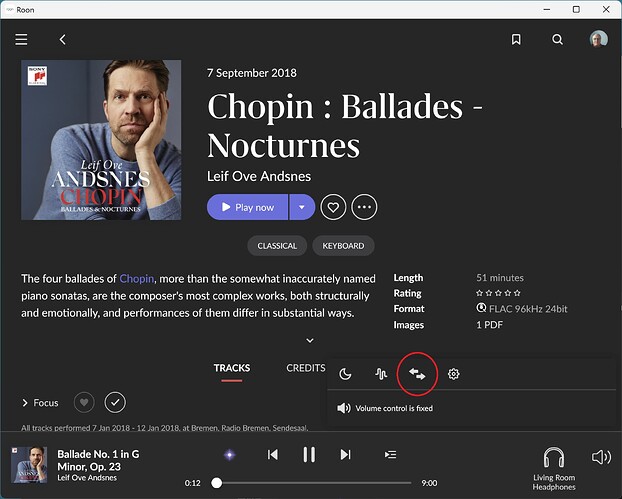This screenshot has width=622, height=499.
Task: Favorite the album with heart button
Action: click(x=333, y=207)
